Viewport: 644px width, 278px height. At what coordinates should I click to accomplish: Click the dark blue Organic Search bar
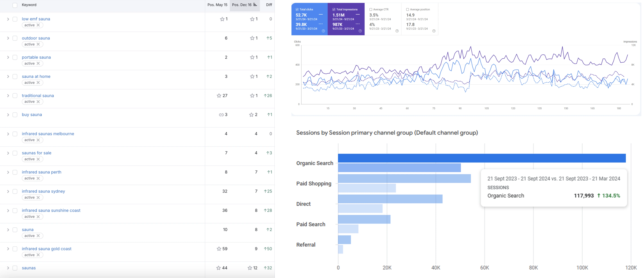point(482,158)
